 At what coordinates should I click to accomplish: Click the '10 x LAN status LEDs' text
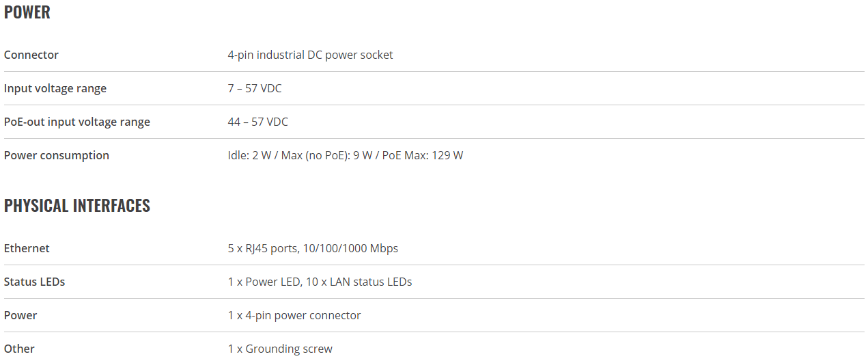click(359, 282)
